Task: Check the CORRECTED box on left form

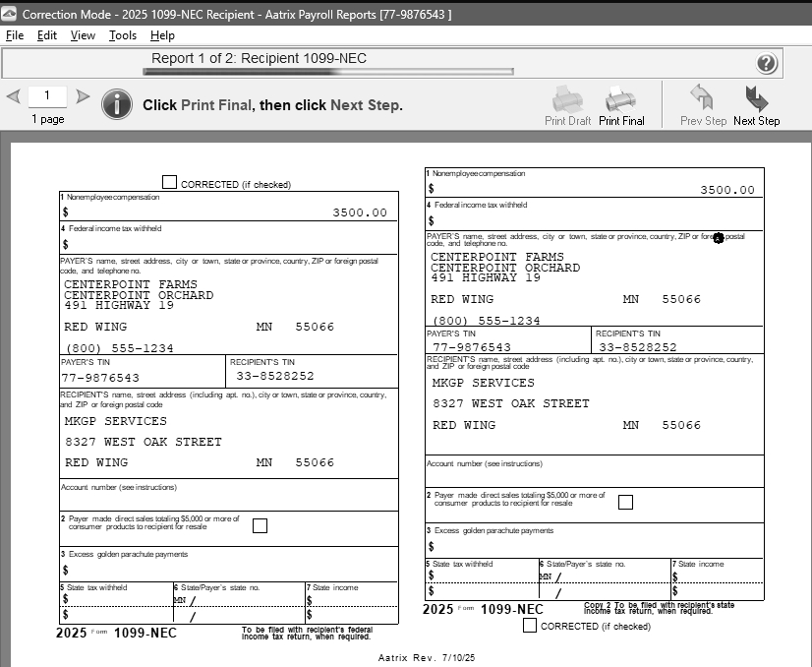Action: (x=169, y=182)
